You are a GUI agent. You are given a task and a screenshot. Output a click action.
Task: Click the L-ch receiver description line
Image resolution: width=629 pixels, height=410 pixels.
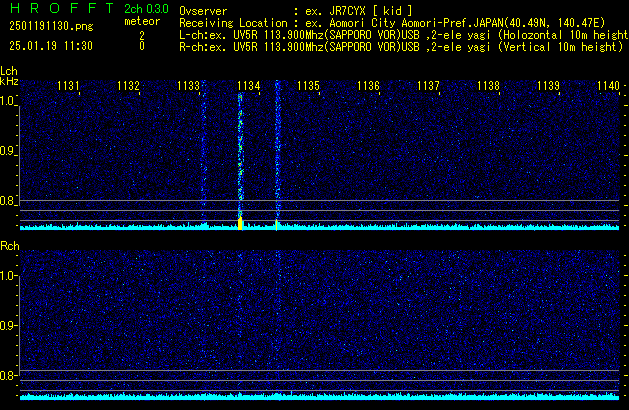point(404,35)
